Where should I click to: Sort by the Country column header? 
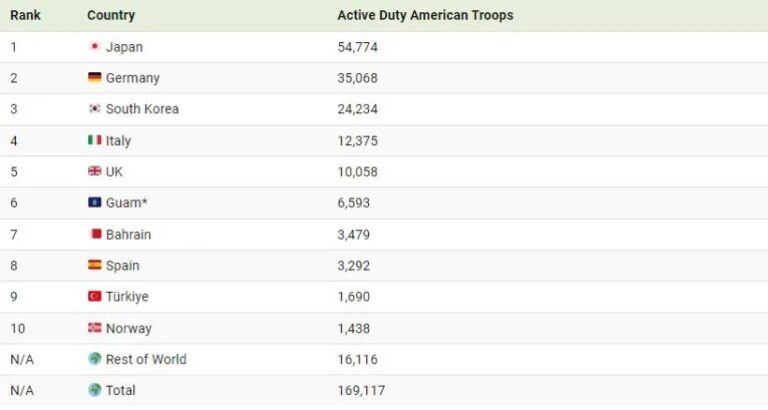[111, 15]
